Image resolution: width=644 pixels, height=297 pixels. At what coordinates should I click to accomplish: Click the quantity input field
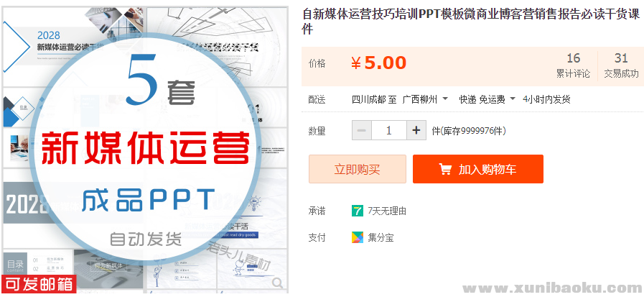click(x=389, y=131)
